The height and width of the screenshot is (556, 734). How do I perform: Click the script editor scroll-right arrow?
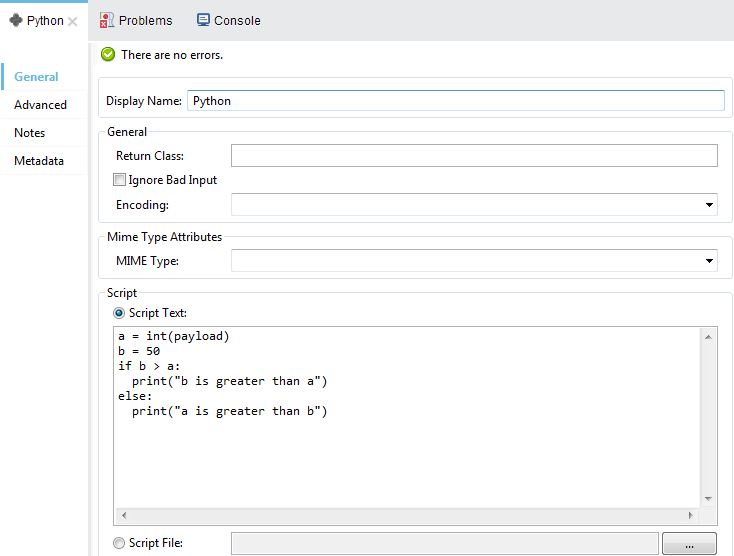click(690, 515)
